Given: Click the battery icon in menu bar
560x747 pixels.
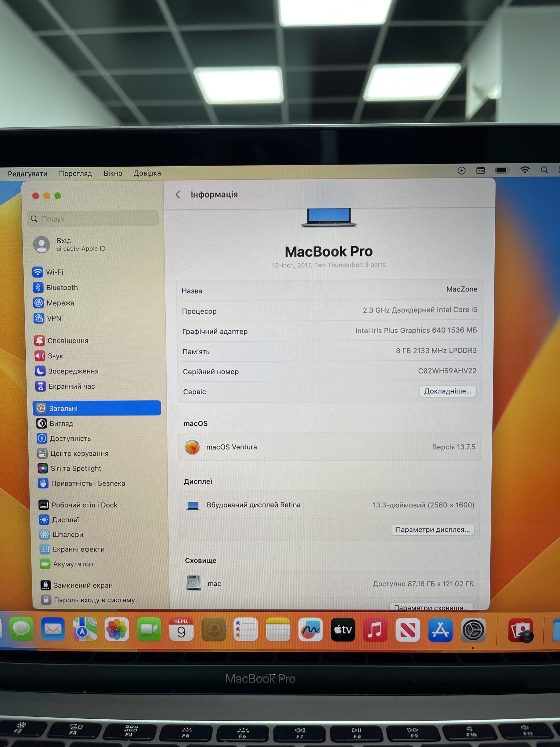Looking at the screenshot, I should click(502, 170).
